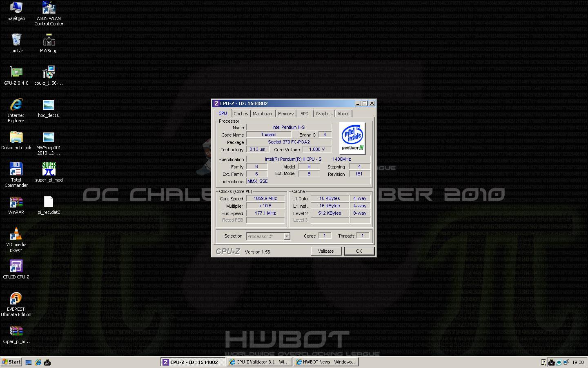Click the Package value Socket 370 FC-PGA2
Viewport: 588px width, 368px height.
click(x=289, y=142)
